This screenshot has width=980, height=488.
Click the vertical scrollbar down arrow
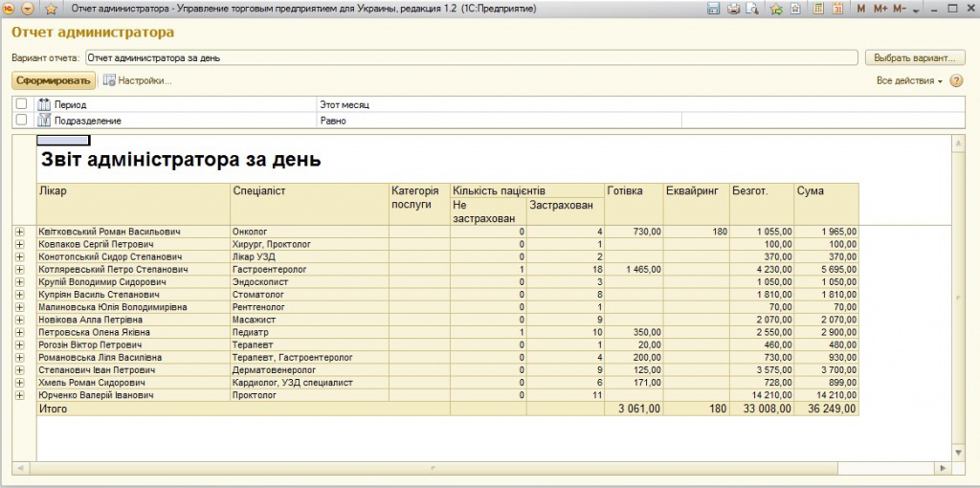point(958,453)
